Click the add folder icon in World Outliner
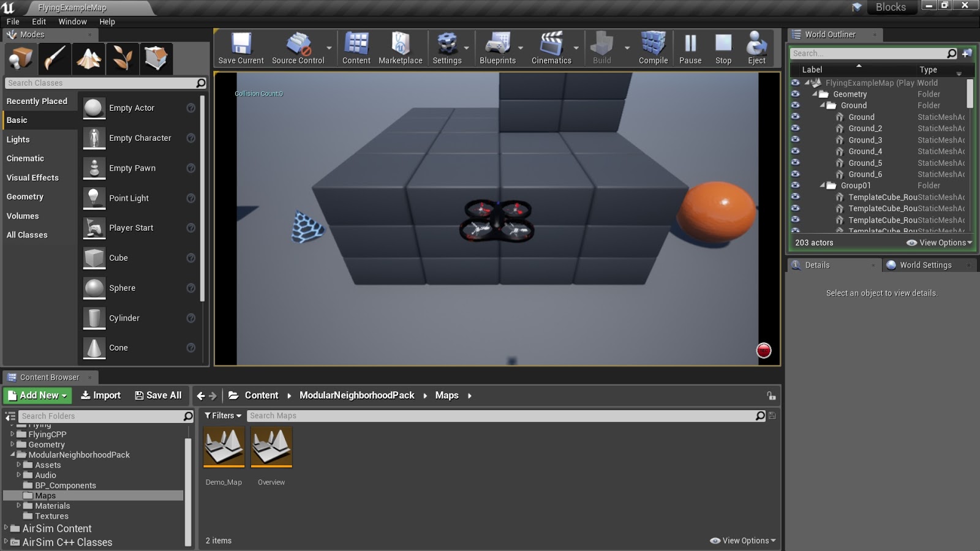This screenshot has width=980, height=551. (x=967, y=53)
